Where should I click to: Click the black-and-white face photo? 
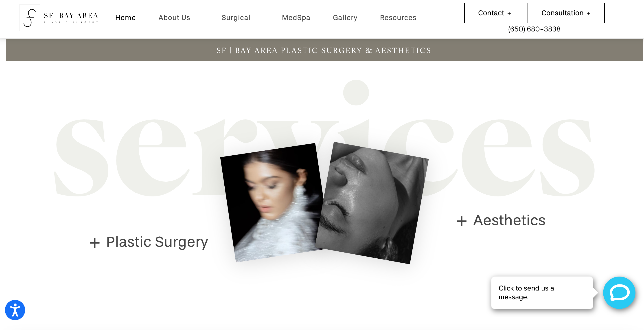coord(372,203)
